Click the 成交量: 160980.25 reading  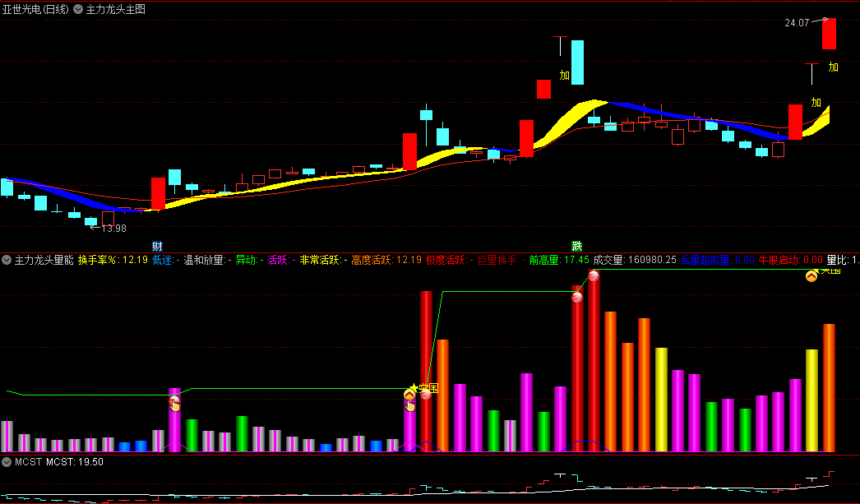[x=635, y=260]
